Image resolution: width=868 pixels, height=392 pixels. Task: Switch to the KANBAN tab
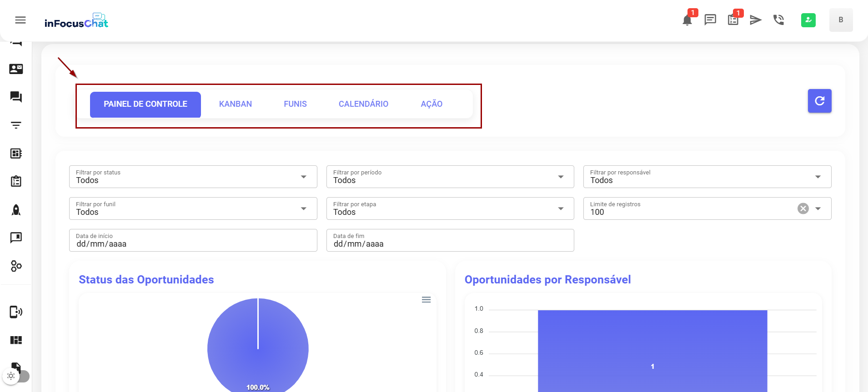click(x=235, y=104)
